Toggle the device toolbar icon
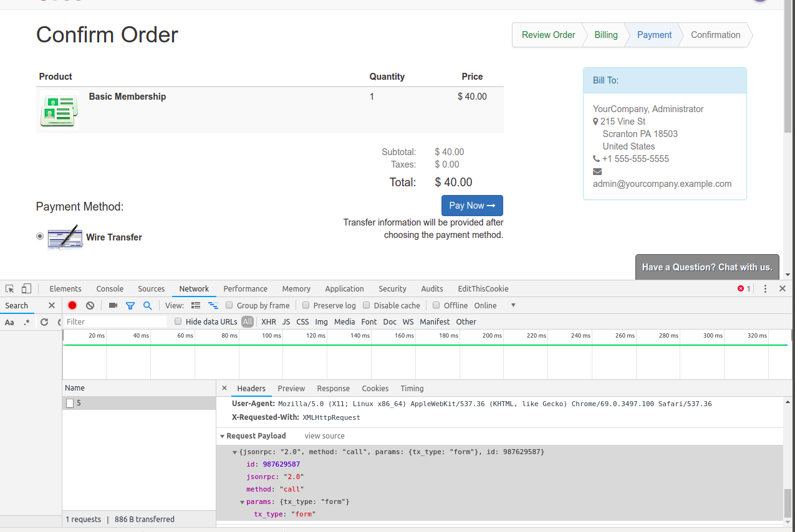The image size is (795, 532). click(26, 288)
